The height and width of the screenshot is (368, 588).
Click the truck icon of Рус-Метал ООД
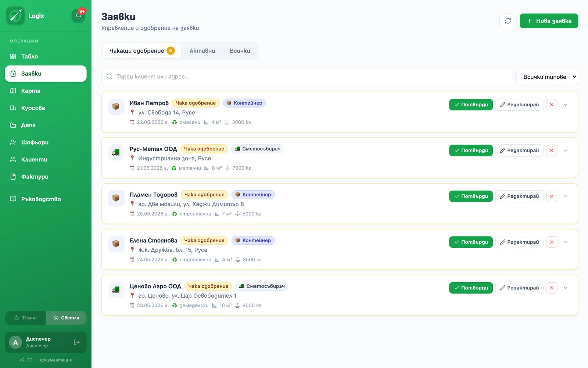pyautogui.click(x=116, y=152)
